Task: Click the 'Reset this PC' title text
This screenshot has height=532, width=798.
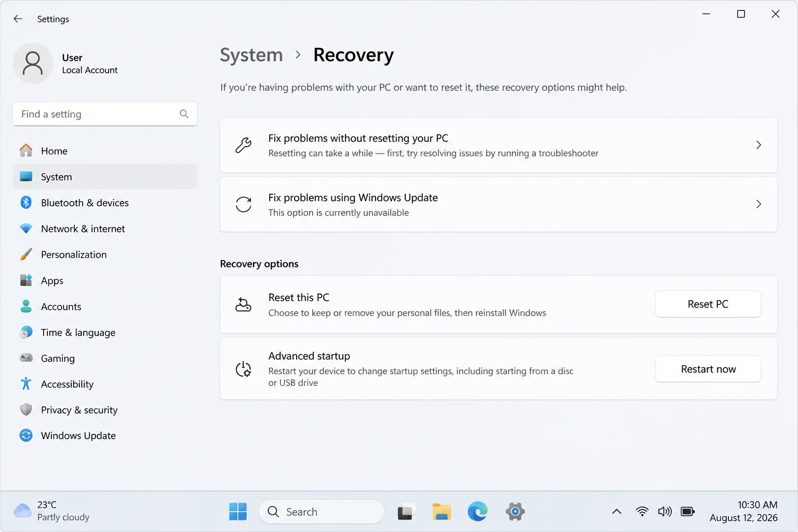Action: (x=299, y=298)
